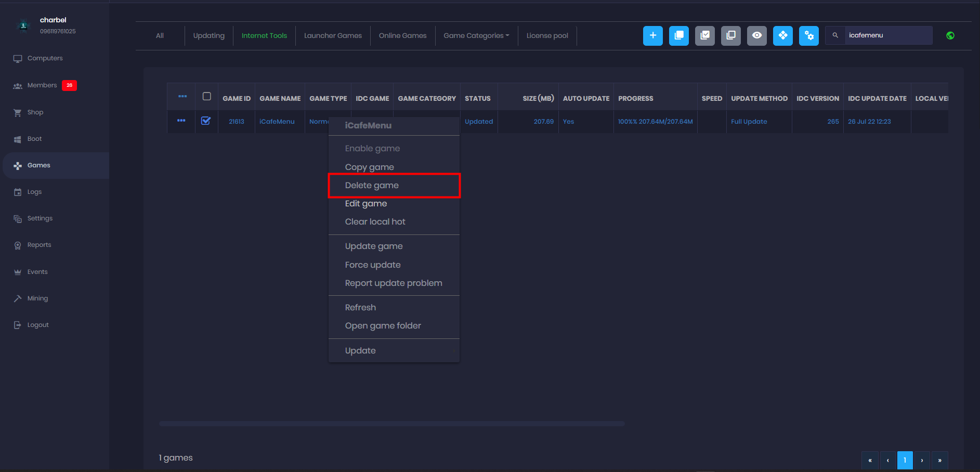Click the charbel user avatar

point(23,25)
